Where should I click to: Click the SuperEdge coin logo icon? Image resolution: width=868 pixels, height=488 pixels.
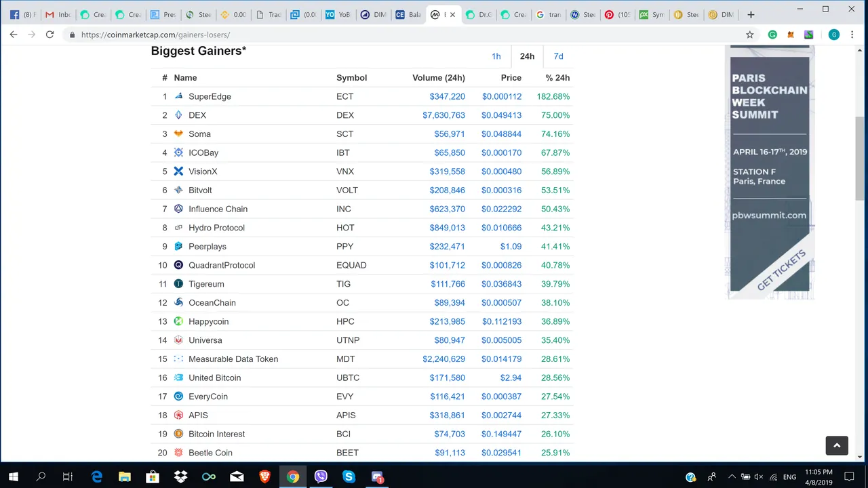click(x=178, y=96)
